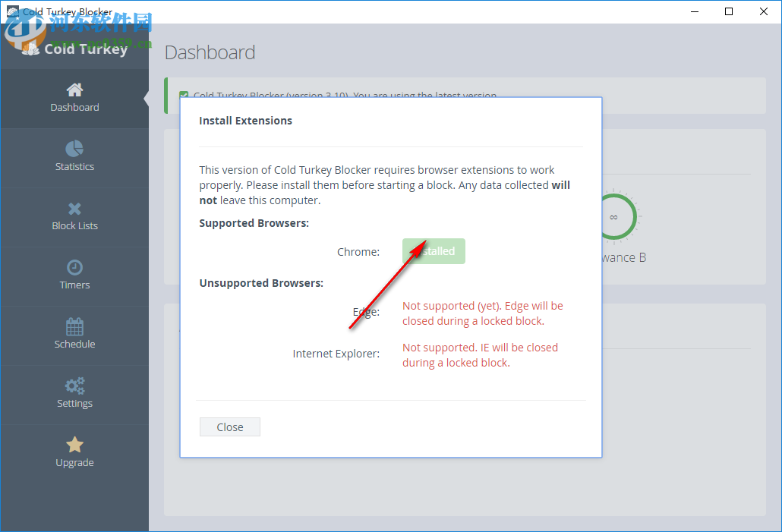782x532 pixels.
Task: Close the Install Extensions dialog
Action: click(x=229, y=427)
